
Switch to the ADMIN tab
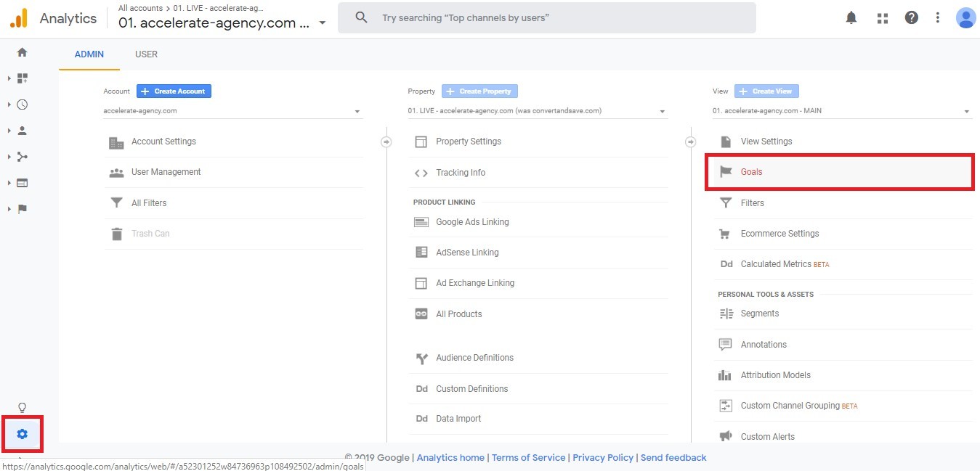pyautogui.click(x=89, y=54)
